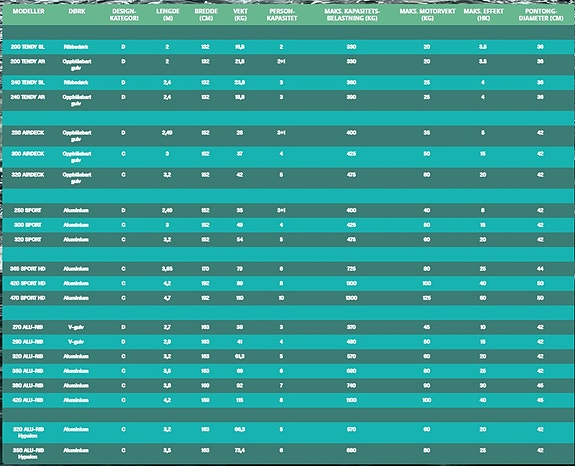Click the 350 ALU-RIB Hypalon model
This screenshot has height=466, width=575.
click(28, 454)
